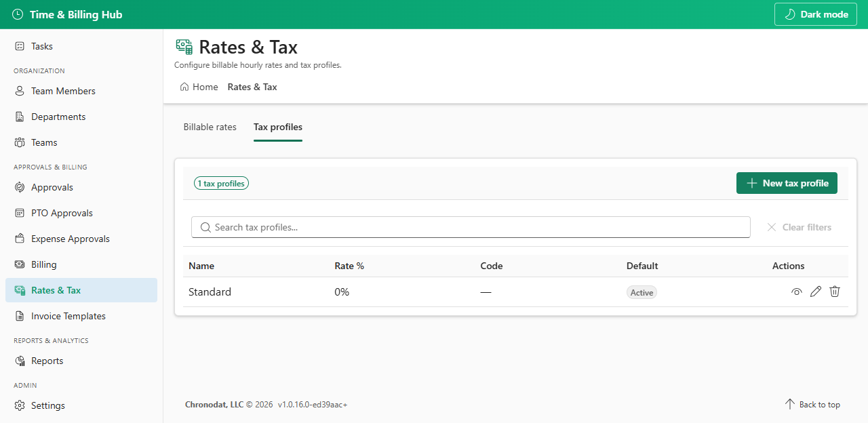
Task: Open Teams in the sidebar
Action: click(81, 142)
